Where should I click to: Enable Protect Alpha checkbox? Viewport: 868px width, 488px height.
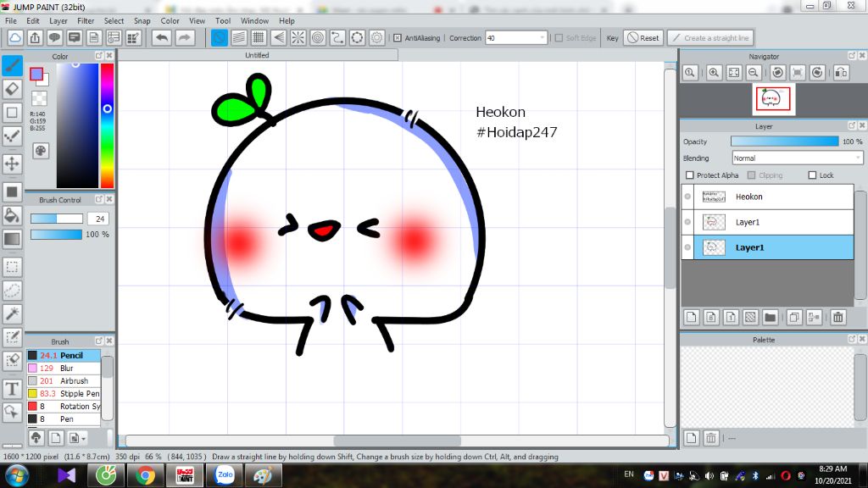coord(690,175)
